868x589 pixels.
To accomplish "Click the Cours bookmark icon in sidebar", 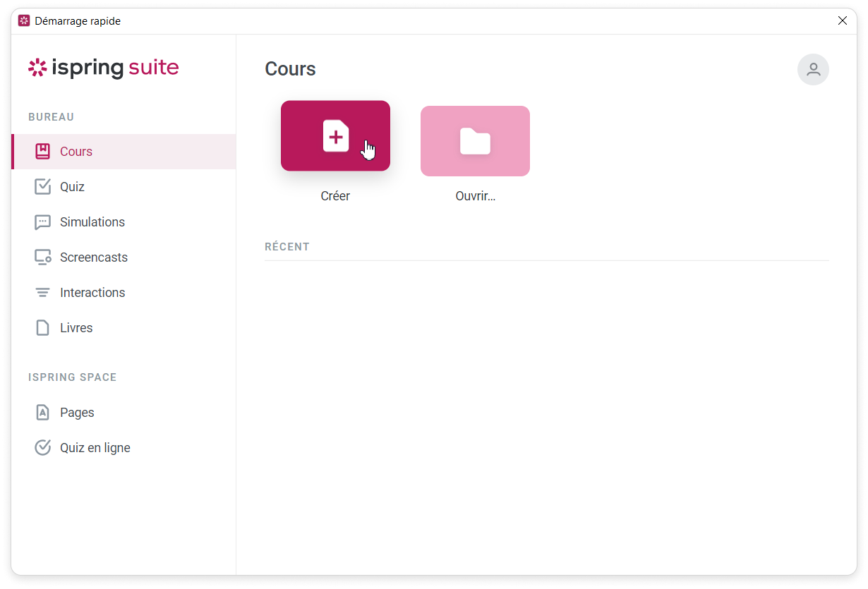I will click(x=42, y=152).
